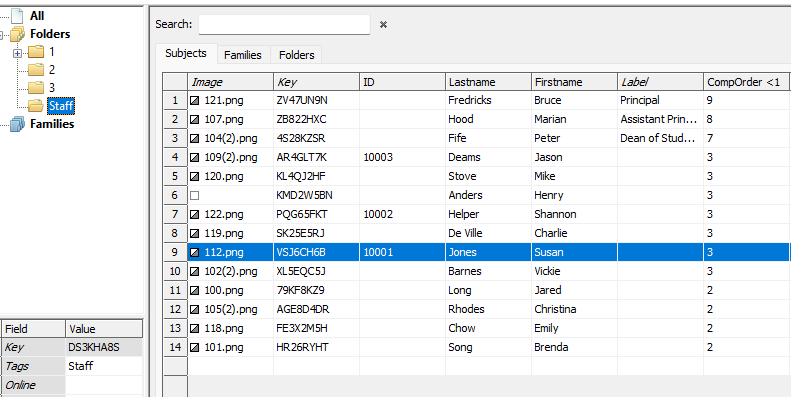Click Lastname cell Stove
791x397 pixels.
(488, 177)
